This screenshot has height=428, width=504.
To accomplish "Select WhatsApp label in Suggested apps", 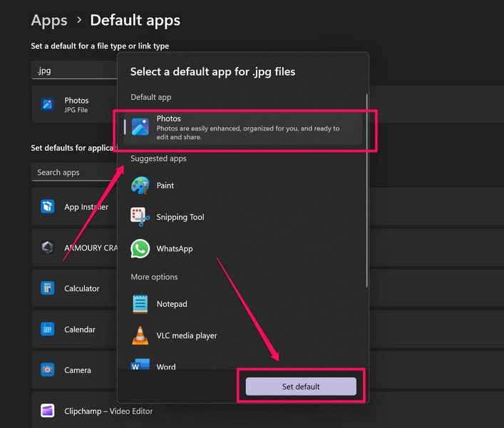I will click(175, 248).
